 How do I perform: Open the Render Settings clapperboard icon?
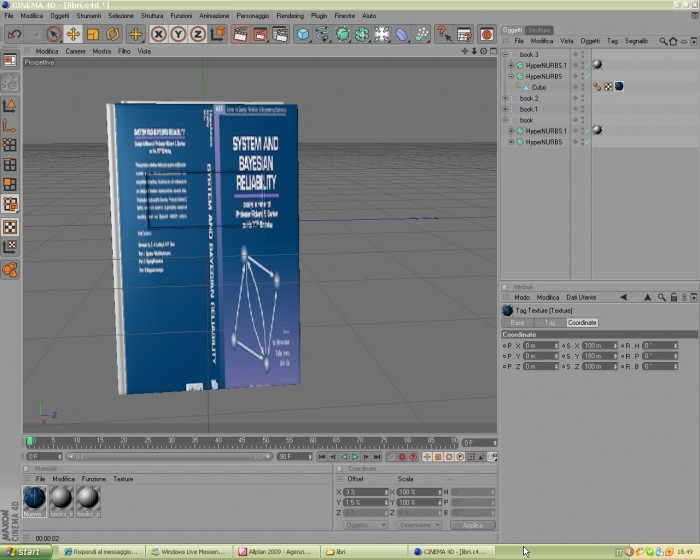click(280, 34)
